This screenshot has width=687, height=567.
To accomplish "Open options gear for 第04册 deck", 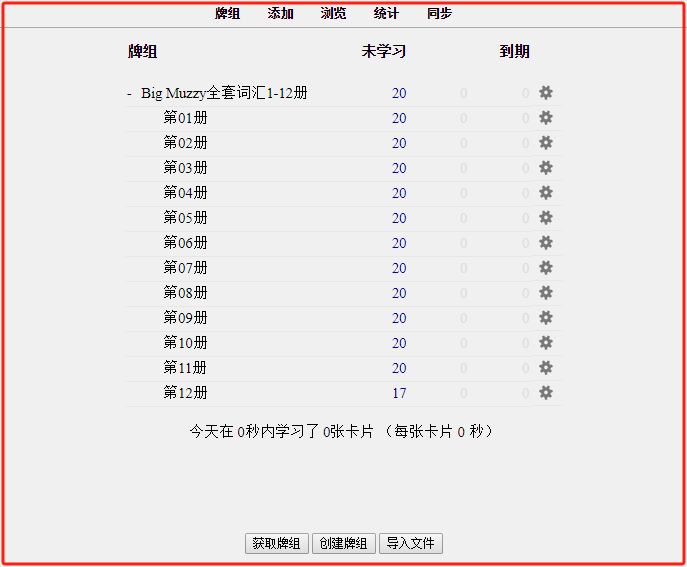I will [545, 192].
